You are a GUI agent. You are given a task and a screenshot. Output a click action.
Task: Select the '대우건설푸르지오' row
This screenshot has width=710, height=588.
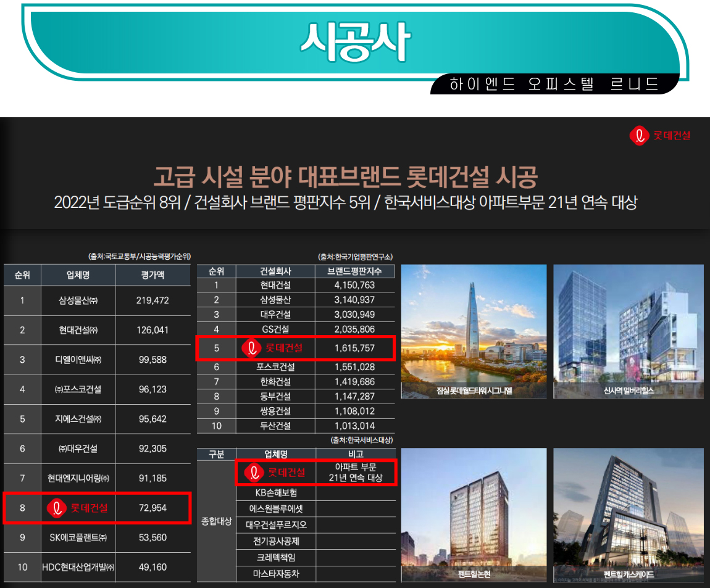click(x=316, y=525)
